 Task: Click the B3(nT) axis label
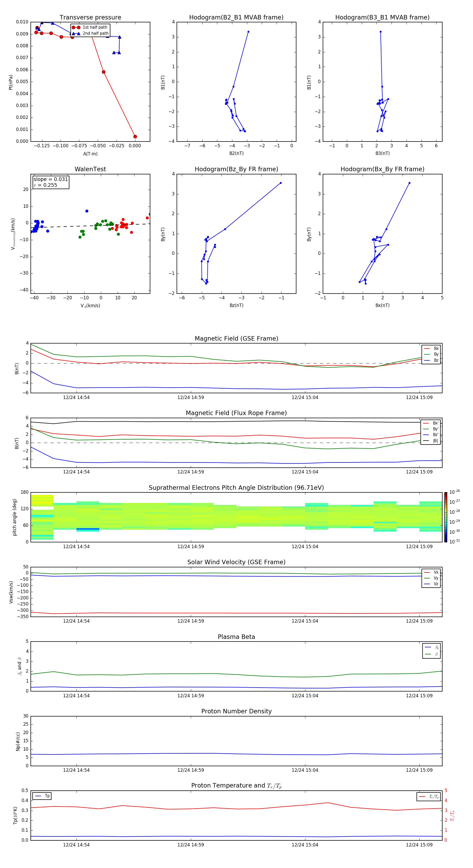coord(382,154)
